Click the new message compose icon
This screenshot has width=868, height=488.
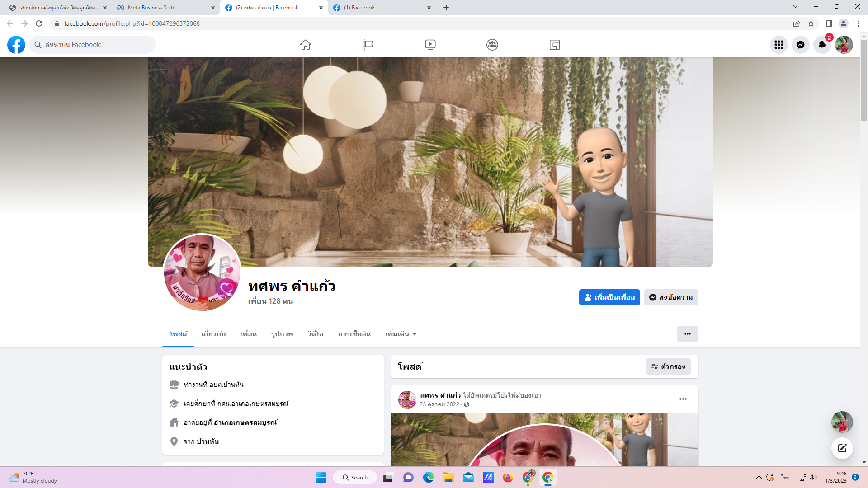click(842, 448)
